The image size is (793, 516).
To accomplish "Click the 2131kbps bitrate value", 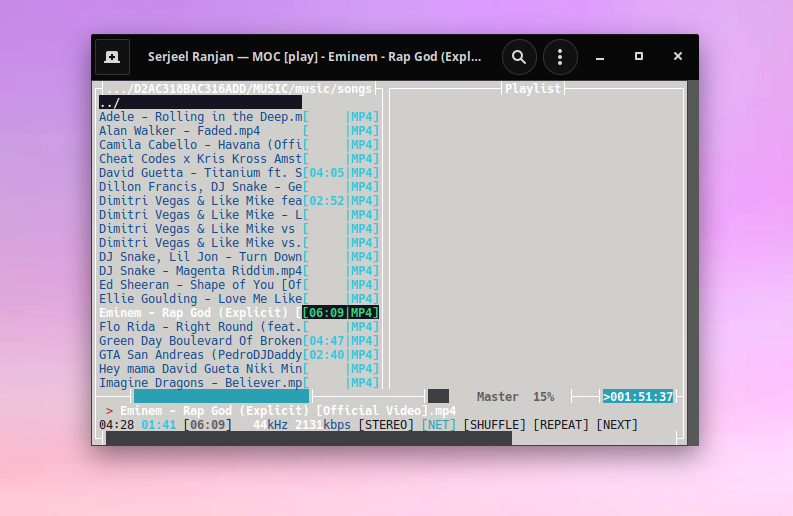I will click(x=323, y=424).
